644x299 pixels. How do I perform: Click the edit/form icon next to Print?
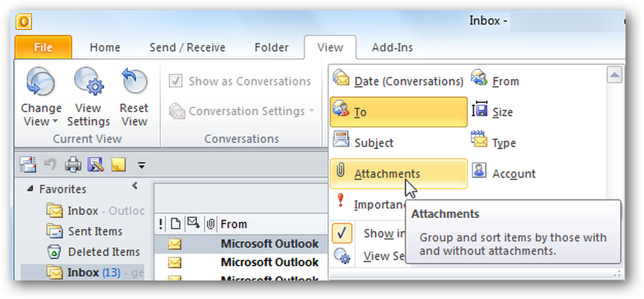coord(96,165)
